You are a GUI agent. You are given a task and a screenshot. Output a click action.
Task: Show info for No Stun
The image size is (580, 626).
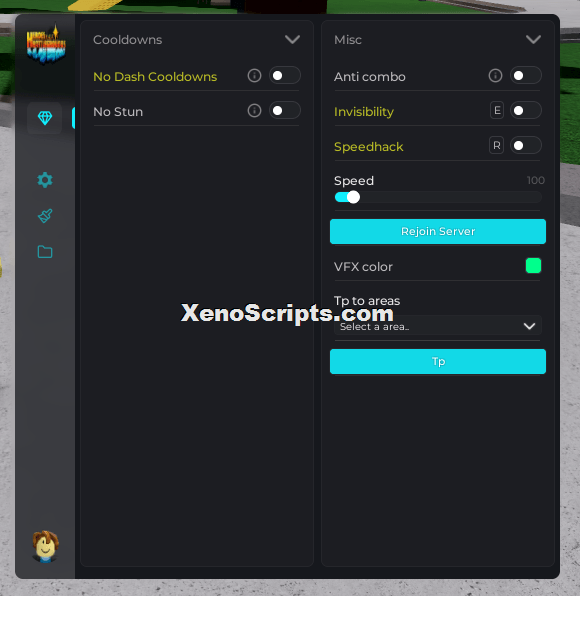[x=254, y=111]
